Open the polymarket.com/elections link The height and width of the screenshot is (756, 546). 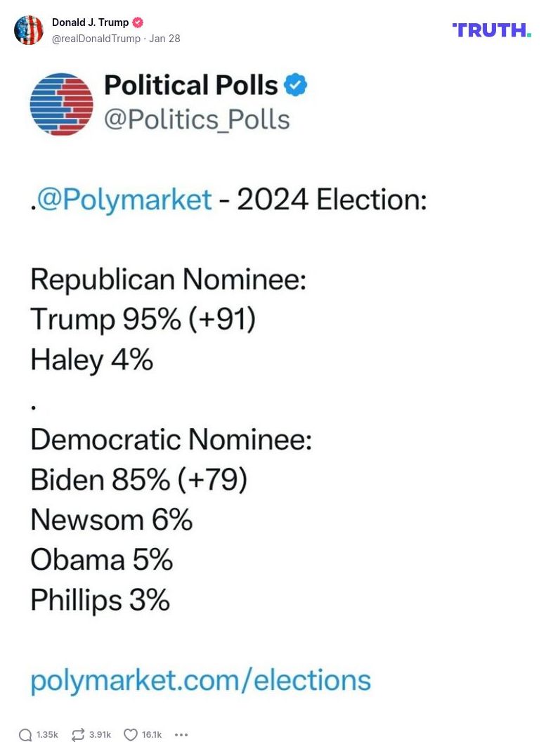coord(200,680)
